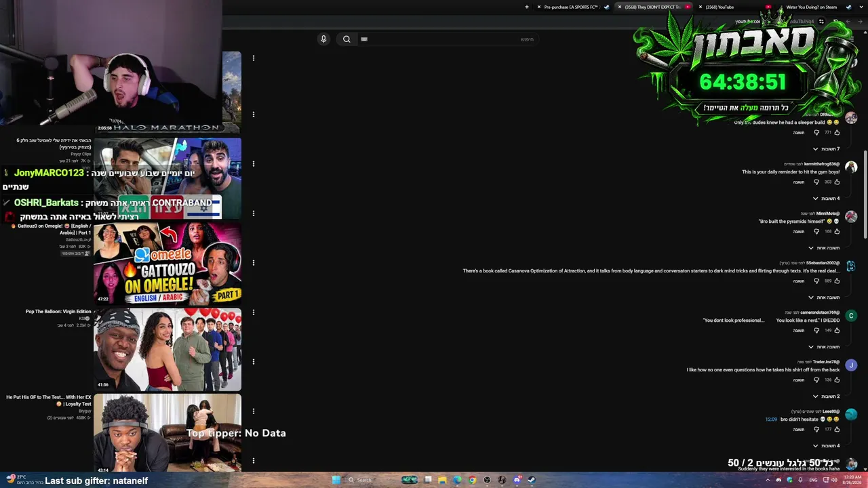Jump to the 12:09 timestamp link
Viewport: 868px width, 488px height.
(x=771, y=420)
